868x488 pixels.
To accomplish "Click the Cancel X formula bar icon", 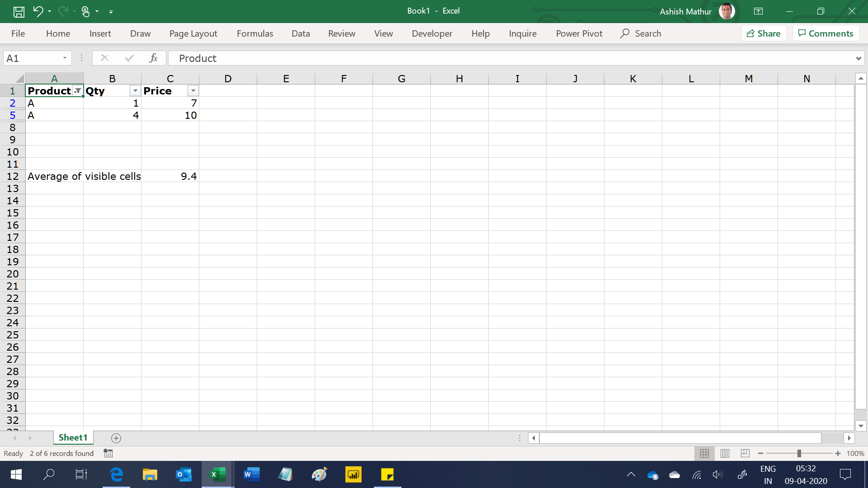I will point(104,58).
